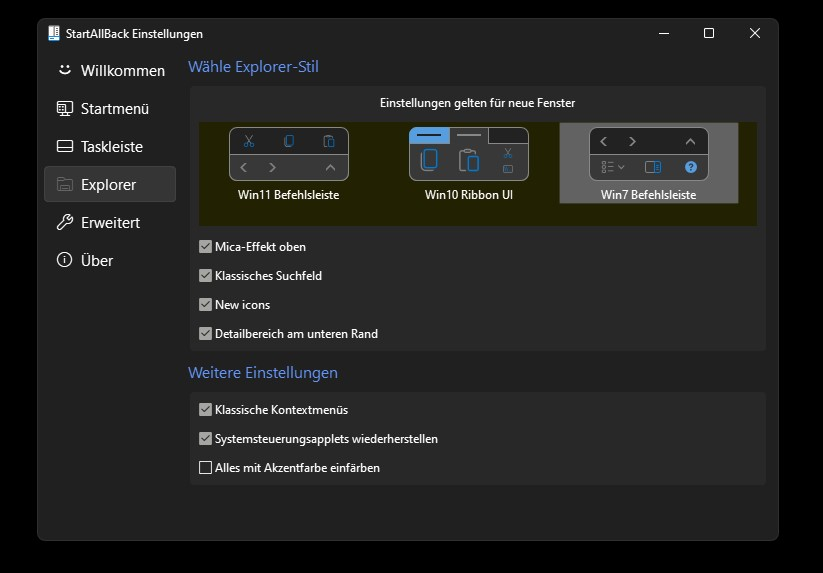
Task: Click the wrench icon beside Erweitert
Action: pyautogui.click(x=65, y=222)
